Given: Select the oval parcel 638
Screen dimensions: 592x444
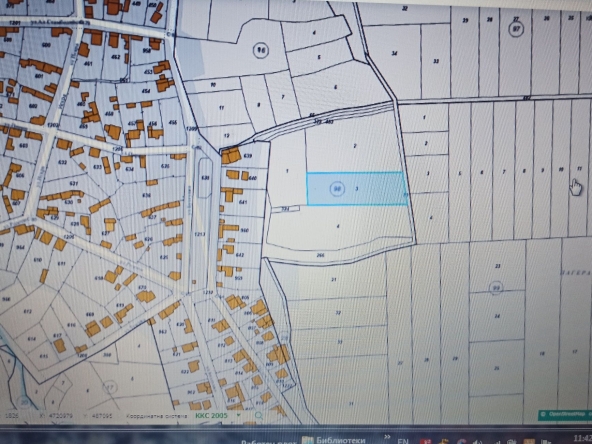Looking at the screenshot, I should (x=205, y=177).
